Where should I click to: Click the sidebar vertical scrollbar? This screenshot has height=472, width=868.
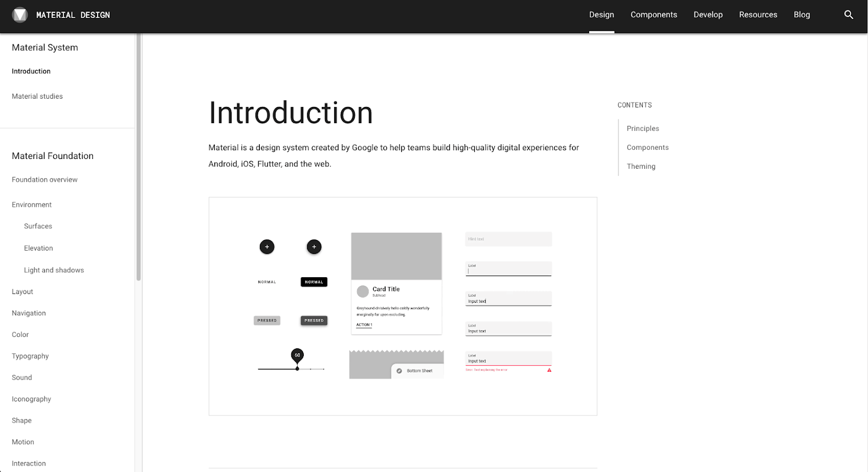[x=139, y=157]
